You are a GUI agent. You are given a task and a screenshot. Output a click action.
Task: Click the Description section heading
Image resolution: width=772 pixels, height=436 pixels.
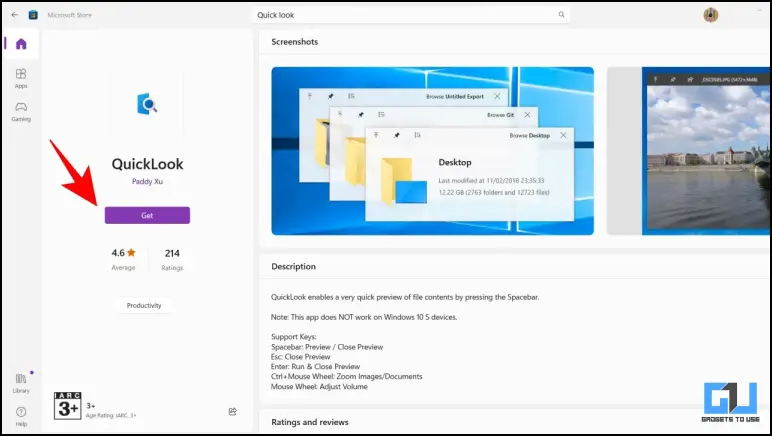click(293, 266)
